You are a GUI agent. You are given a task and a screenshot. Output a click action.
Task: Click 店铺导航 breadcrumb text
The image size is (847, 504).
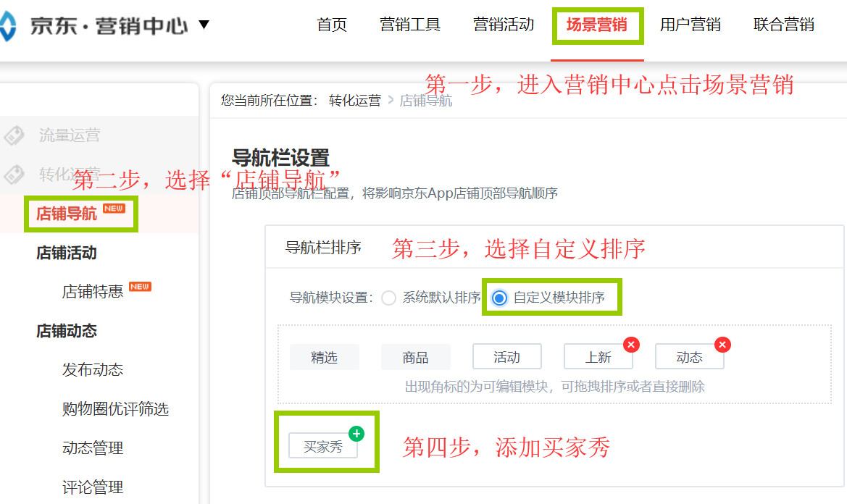pos(425,101)
